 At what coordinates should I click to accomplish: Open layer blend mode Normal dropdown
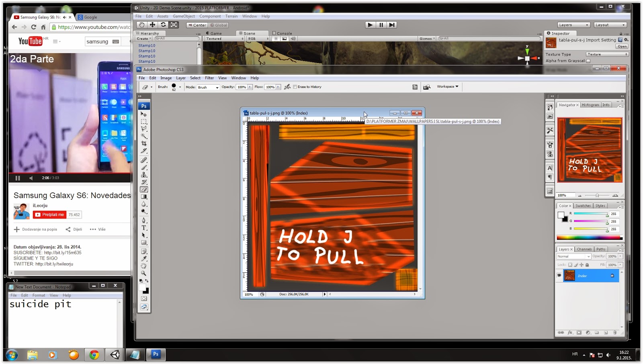pyautogui.click(x=573, y=256)
